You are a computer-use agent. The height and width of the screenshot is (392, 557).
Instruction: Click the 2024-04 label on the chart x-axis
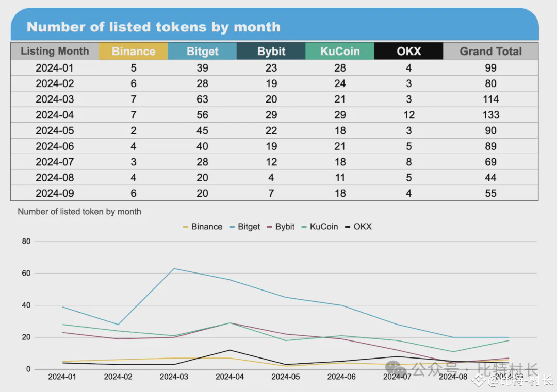(230, 377)
